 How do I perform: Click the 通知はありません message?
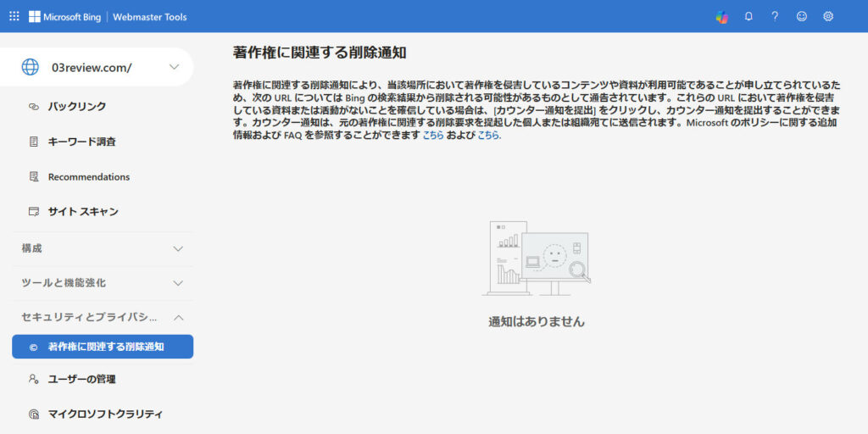pos(537,321)
